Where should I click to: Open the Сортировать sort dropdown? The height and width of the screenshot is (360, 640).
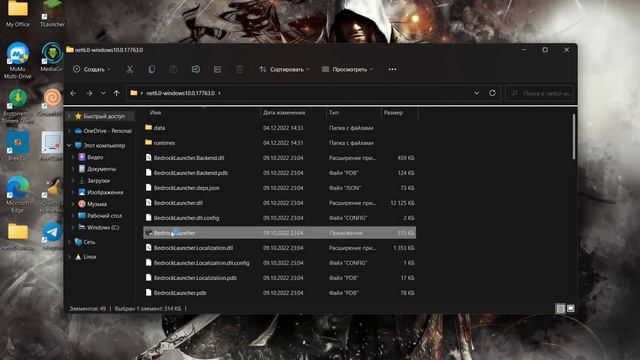[x=284, y=69]
